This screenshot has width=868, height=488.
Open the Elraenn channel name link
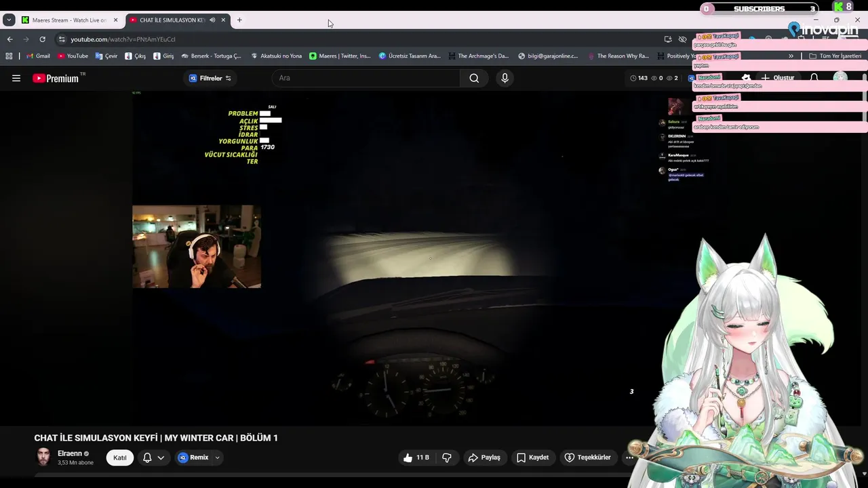pyautogui.click(x=70, y=453)
